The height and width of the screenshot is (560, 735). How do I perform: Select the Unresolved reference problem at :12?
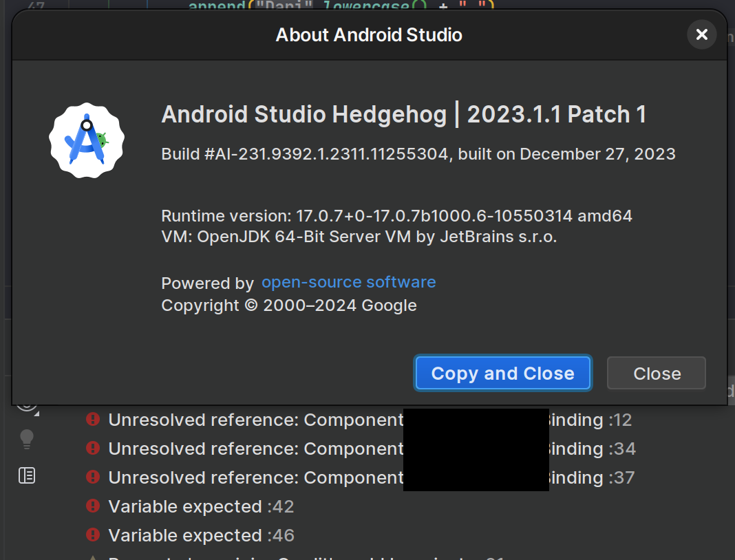coord(255,420)
